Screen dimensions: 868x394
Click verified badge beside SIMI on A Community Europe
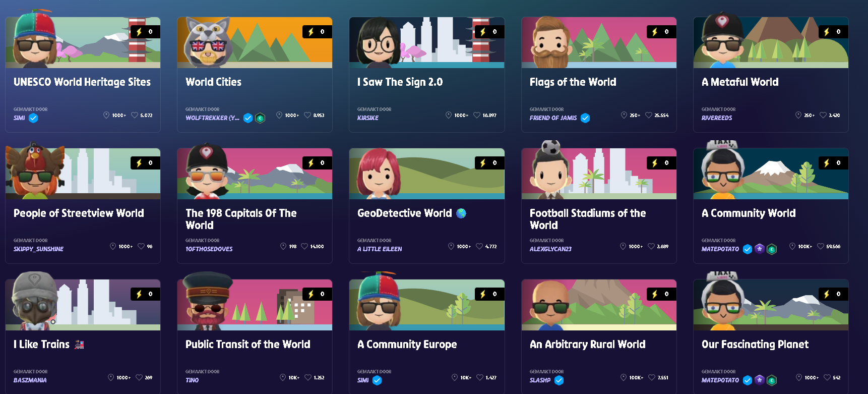click(x=377, y=380)
